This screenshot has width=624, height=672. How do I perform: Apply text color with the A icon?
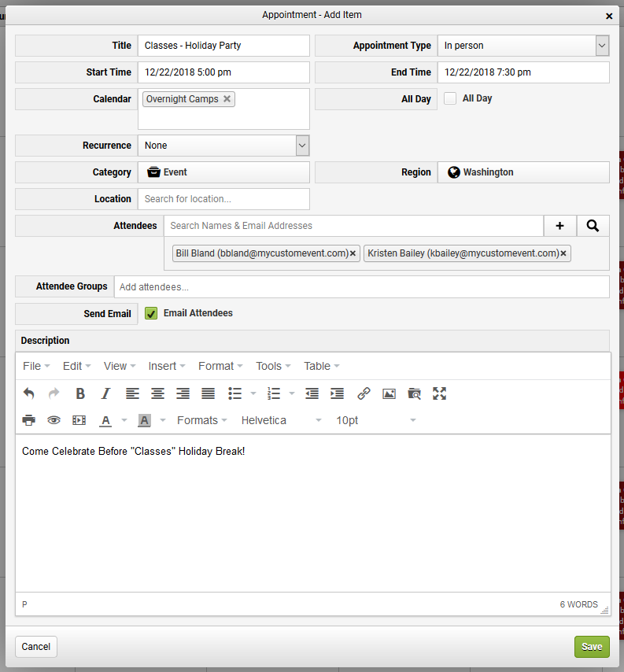(105, 420)
